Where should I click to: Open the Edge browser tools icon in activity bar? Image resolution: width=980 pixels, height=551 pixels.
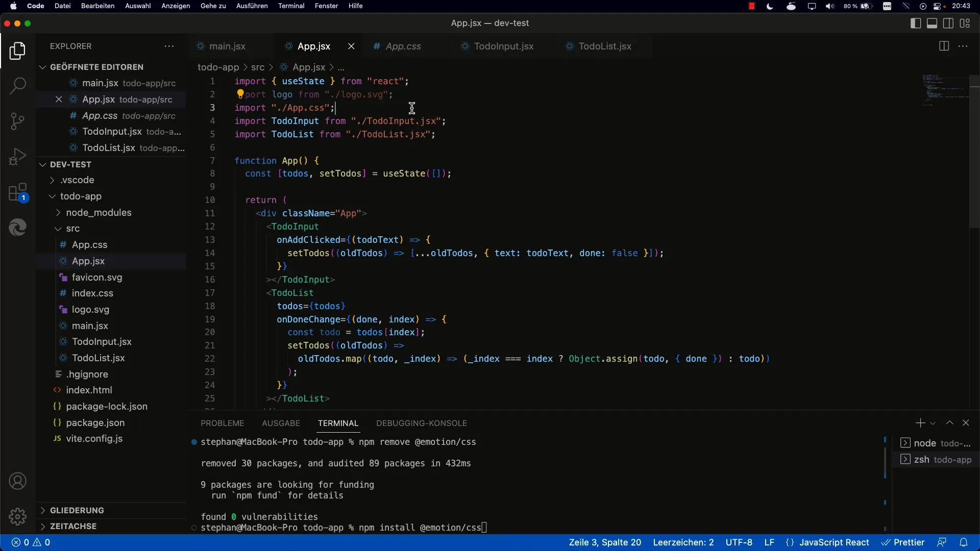17,227
